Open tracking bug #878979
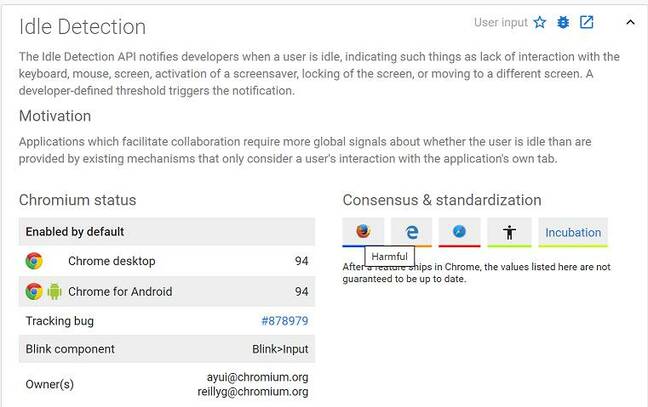 point(284,321)
